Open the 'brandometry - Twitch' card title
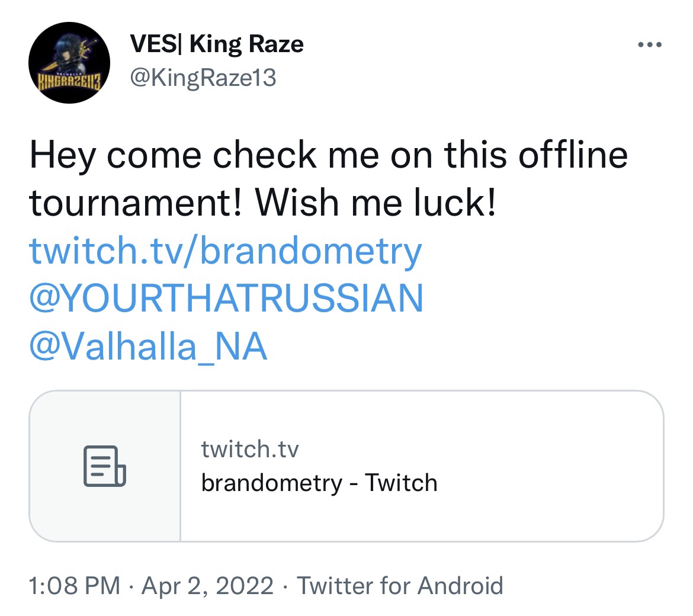The height and width of the screenshot is (616, 693). [319, 483]
